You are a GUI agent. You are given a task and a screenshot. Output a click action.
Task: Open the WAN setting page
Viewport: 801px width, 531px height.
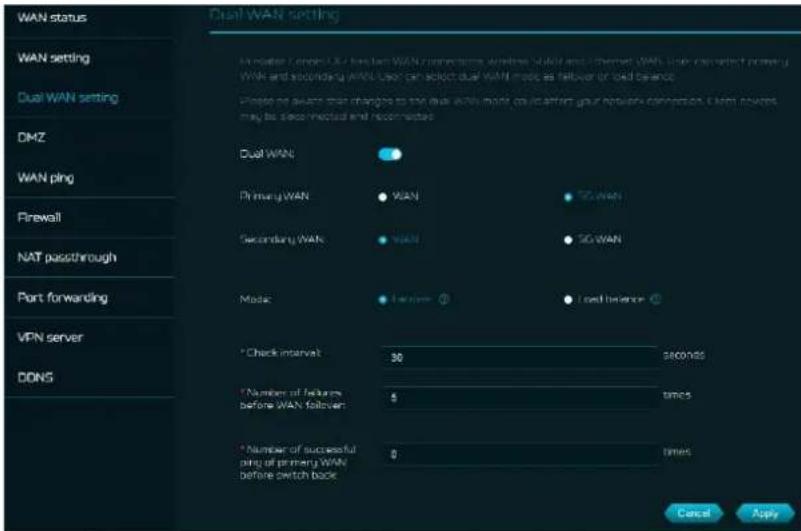[x=53, y=58]
